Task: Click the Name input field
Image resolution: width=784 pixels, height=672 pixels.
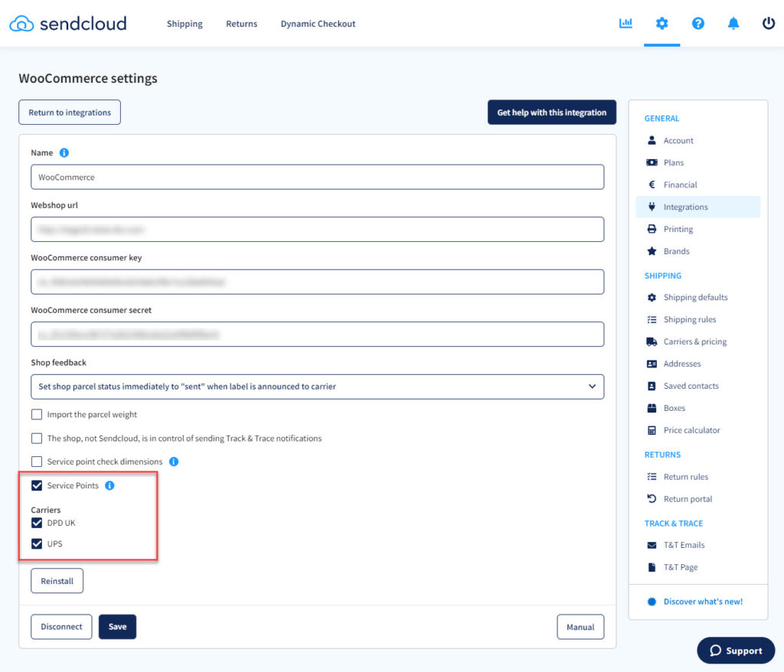Action: point(317,177)
